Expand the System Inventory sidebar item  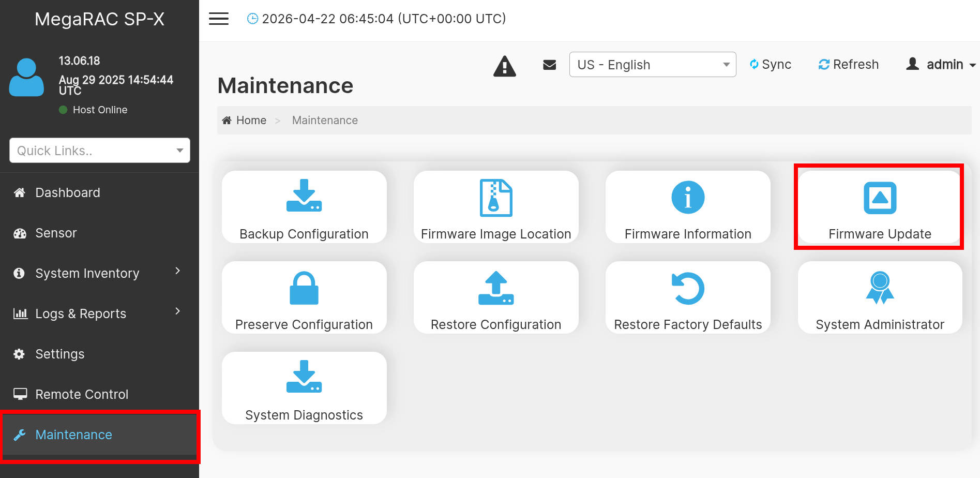(x=99, y=273)
